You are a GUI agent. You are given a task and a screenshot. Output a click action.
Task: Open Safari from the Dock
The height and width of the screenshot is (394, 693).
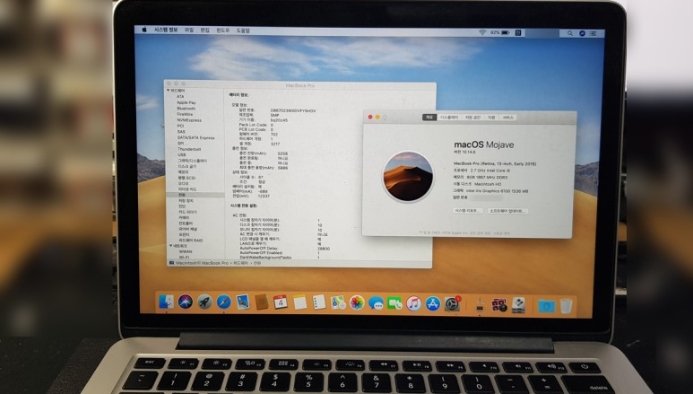click(x=224, y=302)
